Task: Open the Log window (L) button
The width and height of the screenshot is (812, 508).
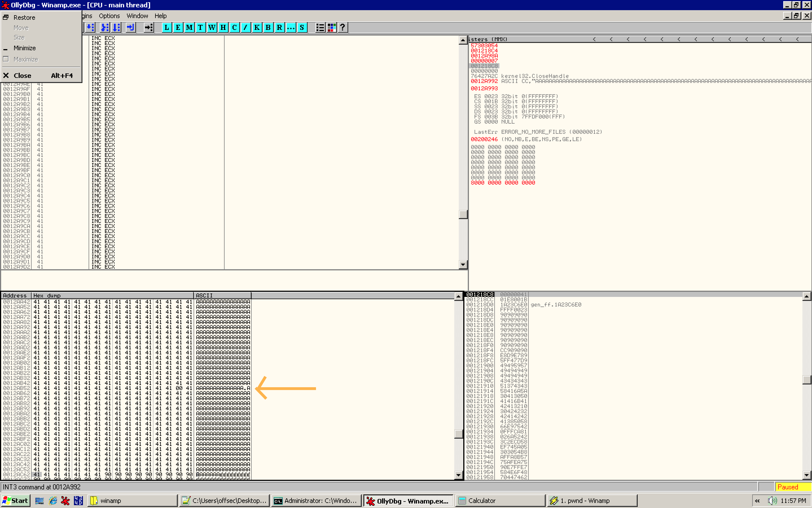Action: pyautogui.click(x=166, y=28)
